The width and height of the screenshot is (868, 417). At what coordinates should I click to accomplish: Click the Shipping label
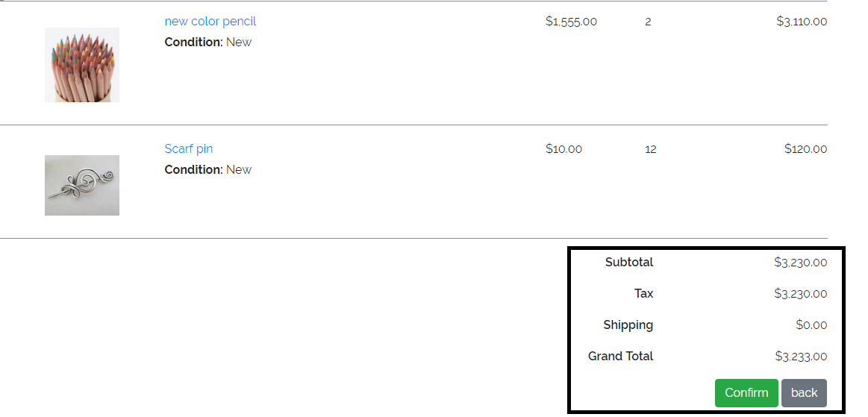click(628, 325)
